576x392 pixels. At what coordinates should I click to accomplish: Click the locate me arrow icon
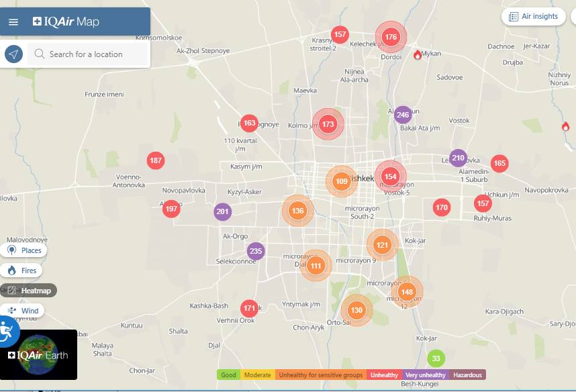tap(13, 54)
